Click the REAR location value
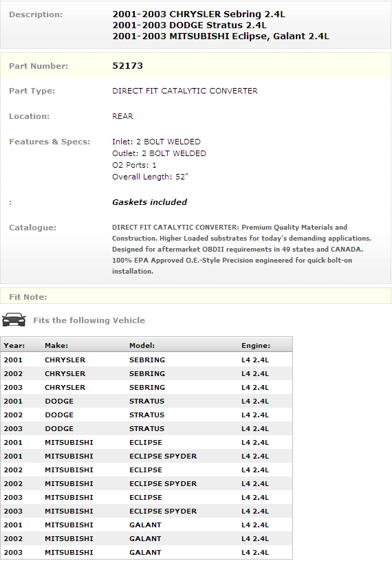Image resolution: width=392 pixels, height=561 pixels. pyautogui.click(x=122, y=116)
